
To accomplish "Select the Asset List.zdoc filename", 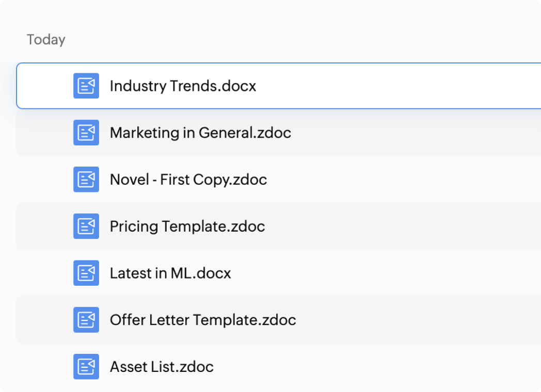I will pyautogui.click(x=162, y=367).
